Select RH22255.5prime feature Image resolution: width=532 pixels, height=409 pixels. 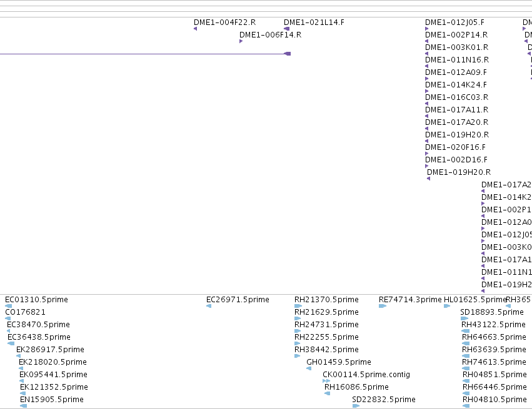pyautogui.click(x=326, y=337)
